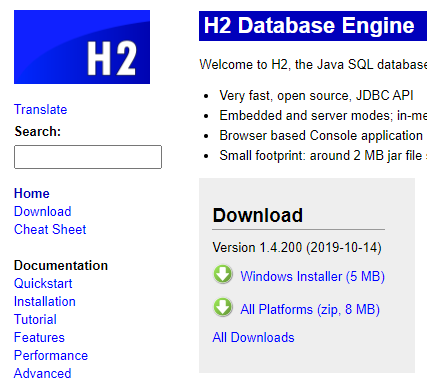The image size is (427, 381).
Task: Open the All Downloads link
Action: pos(253,337)
